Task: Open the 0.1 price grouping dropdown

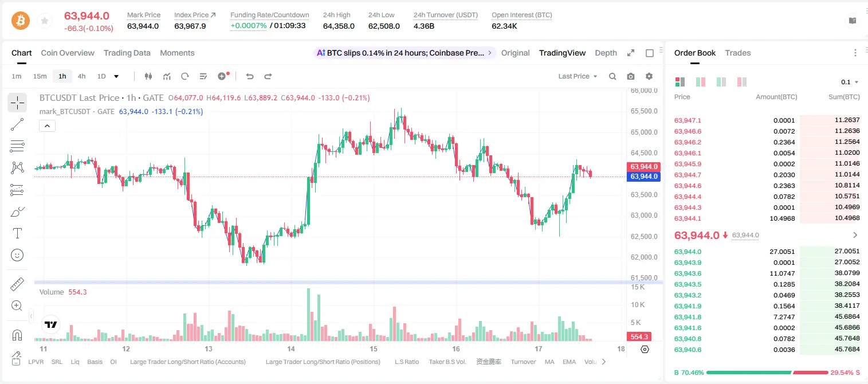Action: point(850,82)
